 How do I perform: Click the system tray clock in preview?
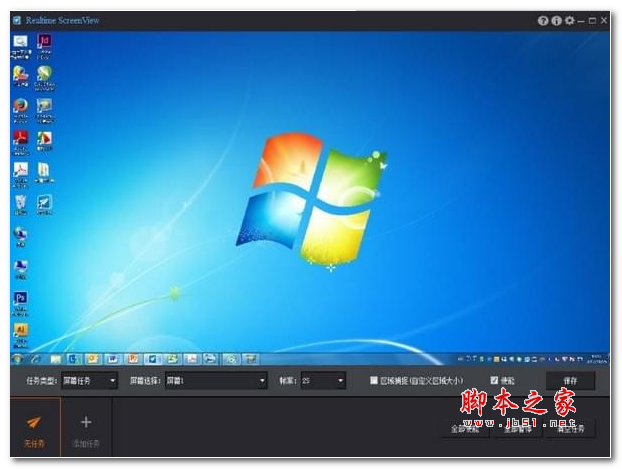597,359
